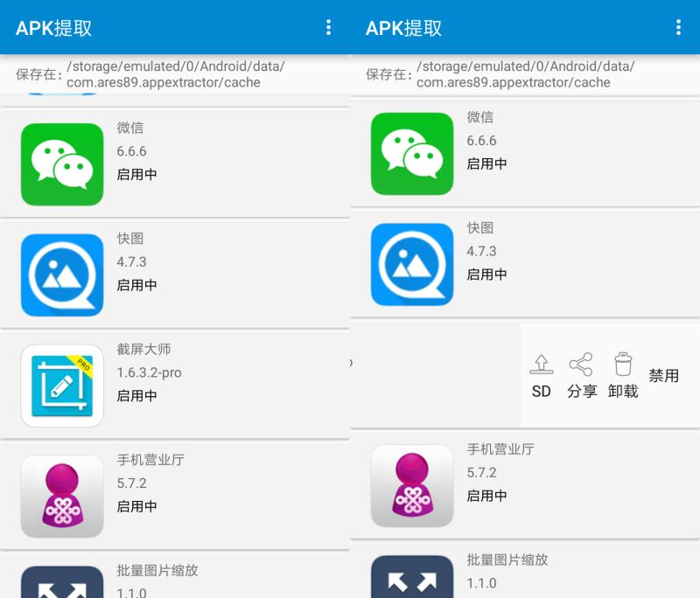The width and height of the screenshot is (700, 598).
Task: Tap 微信's 启用中 status in the right screen
Action: click(x=486, y=163)
